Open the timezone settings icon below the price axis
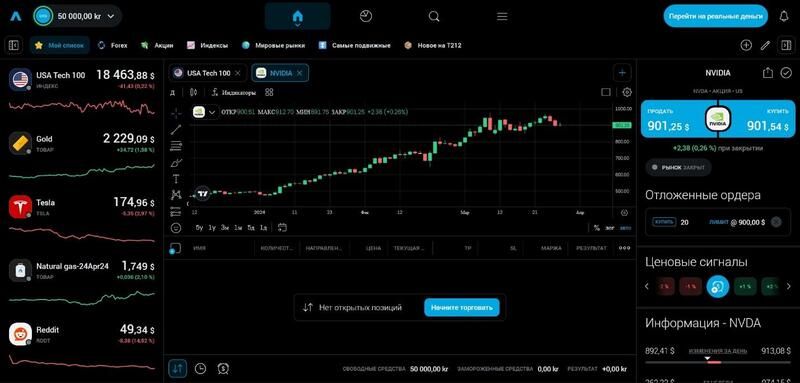 click(624, 213)
